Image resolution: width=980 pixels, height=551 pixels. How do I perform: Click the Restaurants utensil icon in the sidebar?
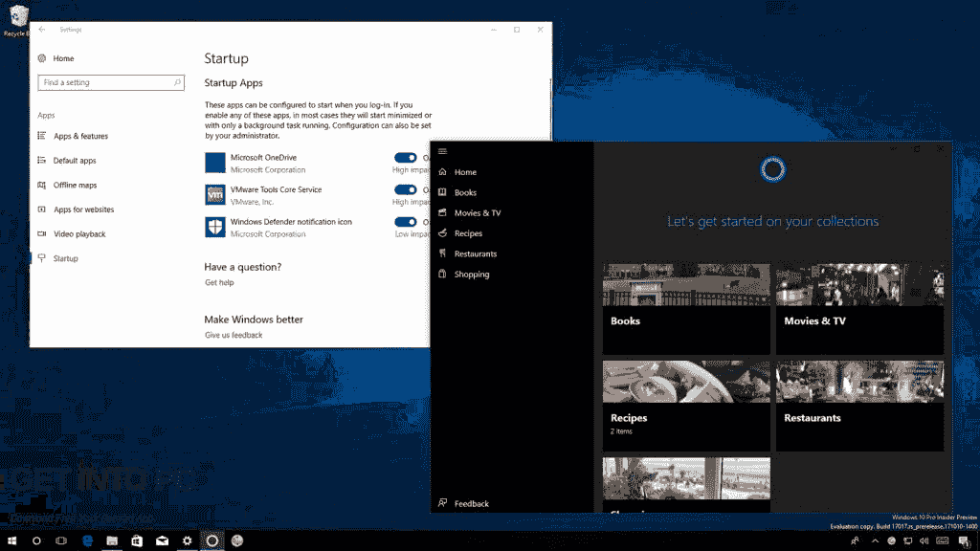point(442,253)
